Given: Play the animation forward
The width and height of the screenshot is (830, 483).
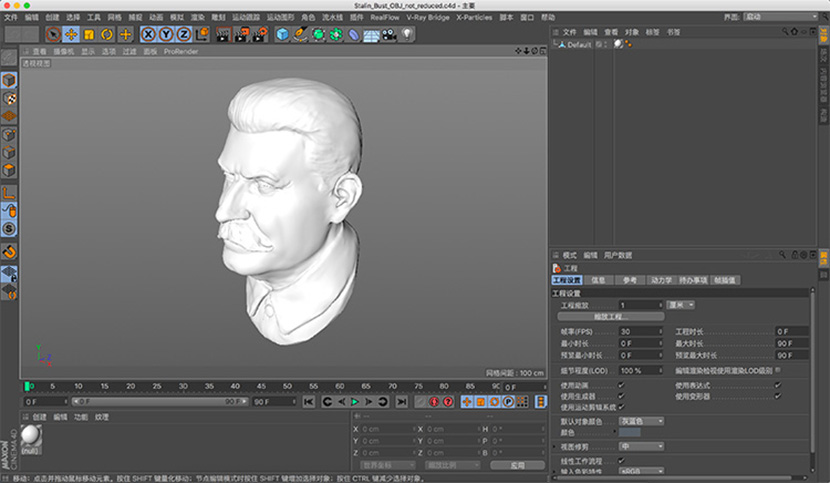Looking at the screenshot, I should (355, 402).
